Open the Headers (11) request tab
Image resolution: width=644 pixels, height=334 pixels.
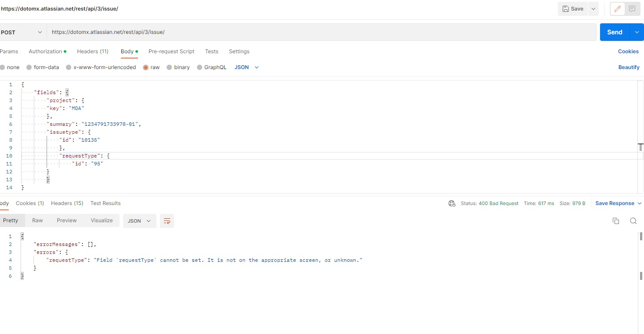click(93, 51)
